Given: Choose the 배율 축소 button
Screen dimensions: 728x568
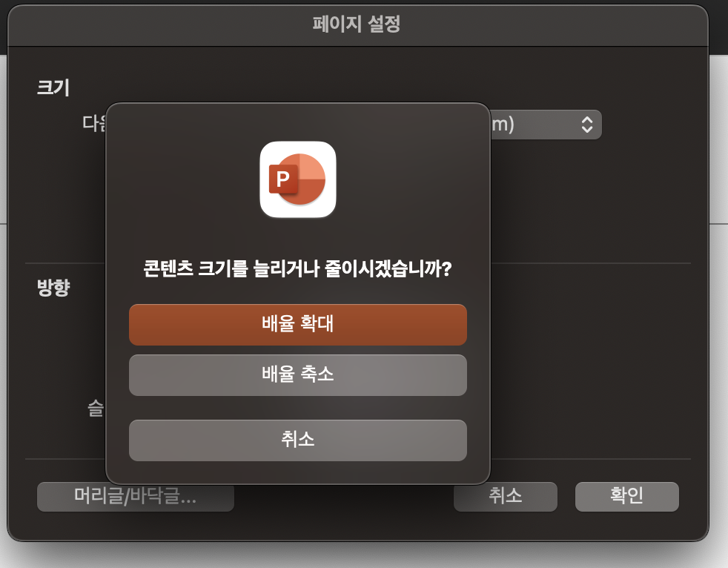Looking at the screenshot, I should [x=297, y=374].
